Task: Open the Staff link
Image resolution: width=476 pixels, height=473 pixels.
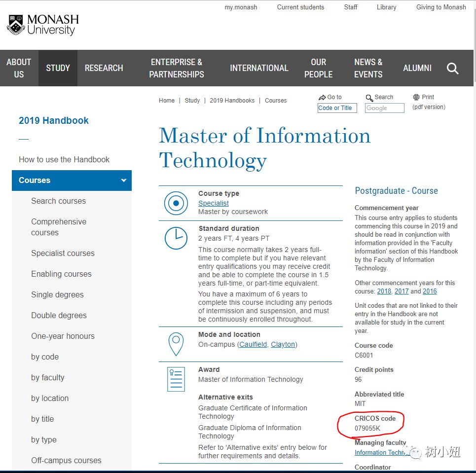Action: coord(351,7)
